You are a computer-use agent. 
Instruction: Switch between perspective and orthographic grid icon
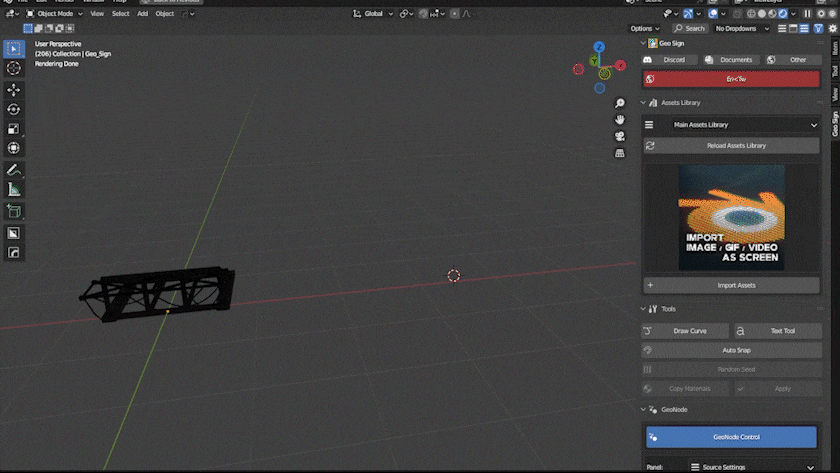pyautogui.click(x=620, y=153)
